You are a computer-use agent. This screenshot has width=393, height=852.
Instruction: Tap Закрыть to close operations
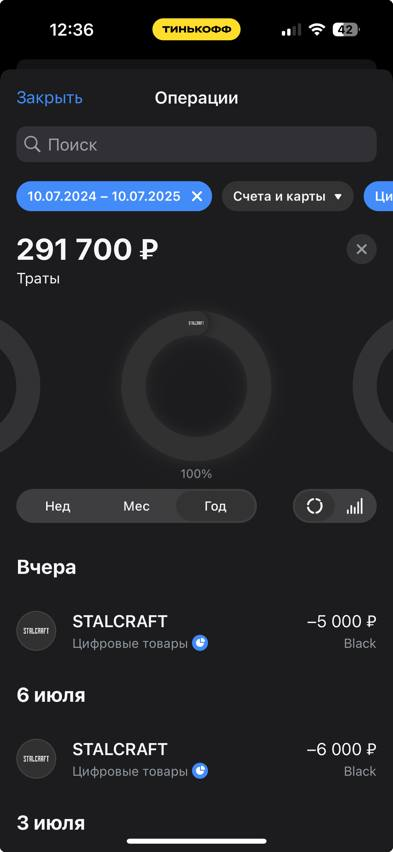pyautogui.click(x=49, y=98)
